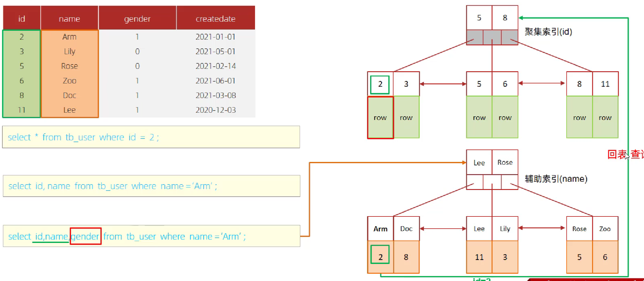Click the "聚集索引(id)" label

point(548,32)
